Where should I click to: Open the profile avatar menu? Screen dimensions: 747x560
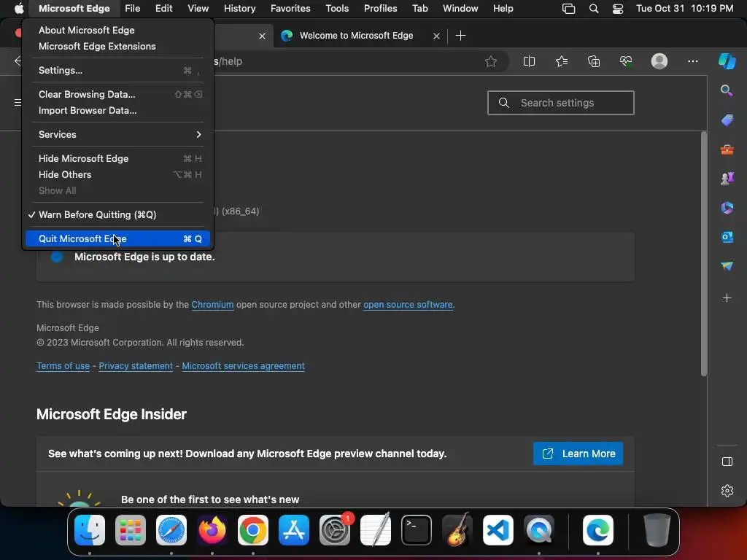[x=659, y=61]
